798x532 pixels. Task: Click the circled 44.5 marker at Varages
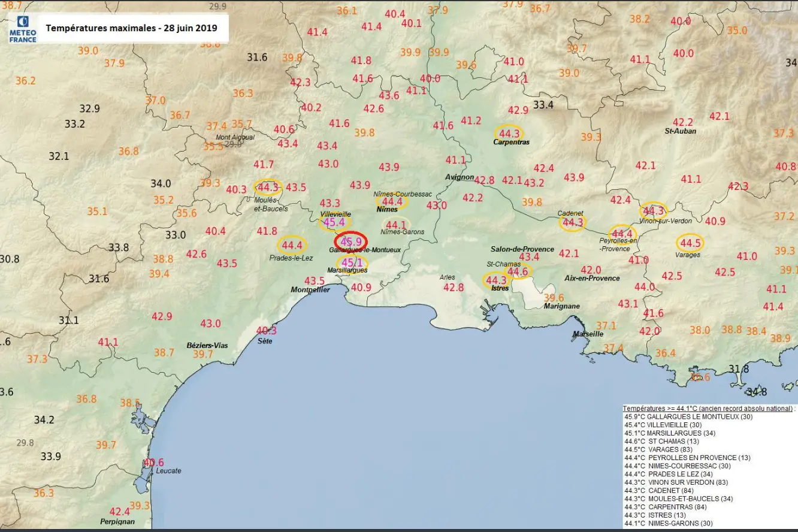pos(690,243)
